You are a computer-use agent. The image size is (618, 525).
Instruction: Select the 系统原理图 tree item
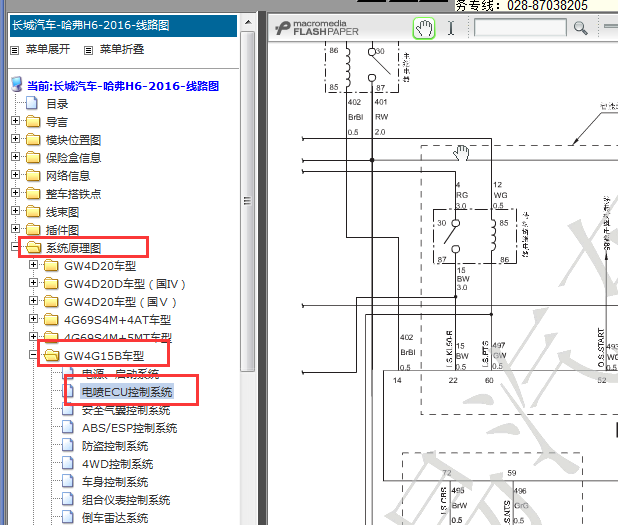[73, 248]
